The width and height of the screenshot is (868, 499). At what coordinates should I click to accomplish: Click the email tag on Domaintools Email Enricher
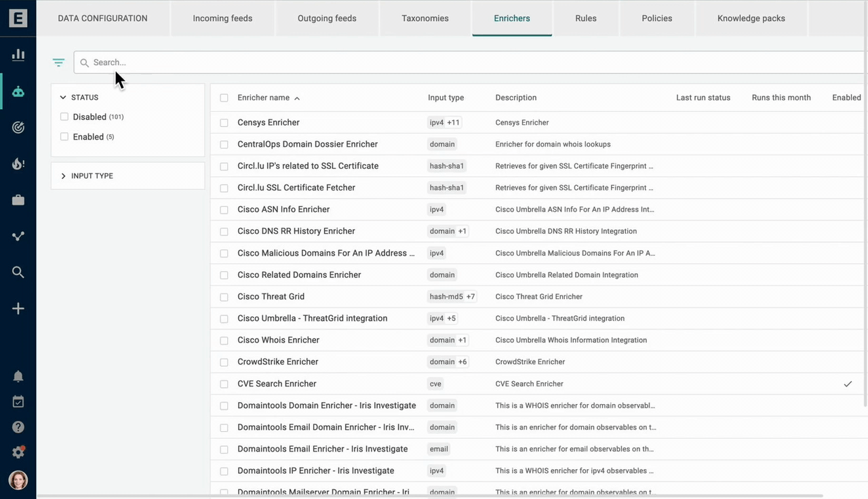439,449
